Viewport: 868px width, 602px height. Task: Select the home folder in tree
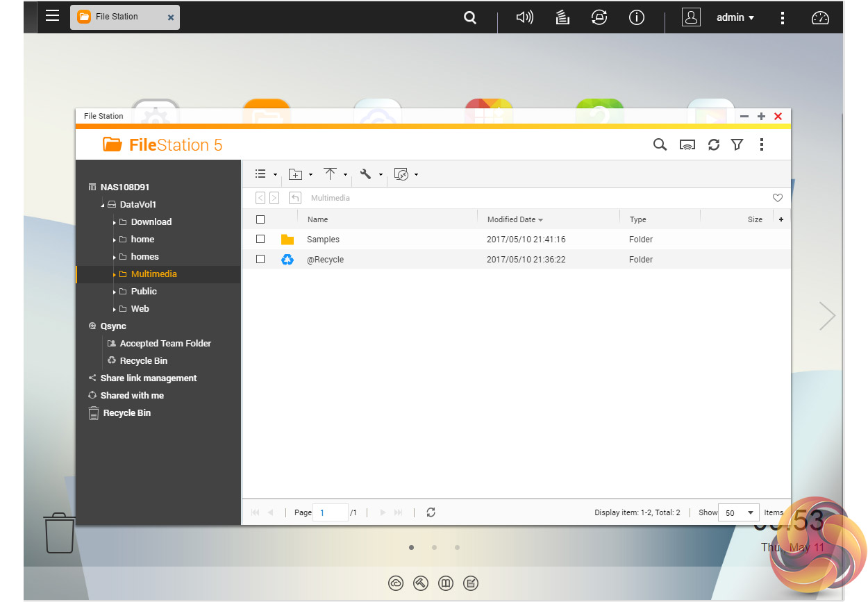(142, 240)
